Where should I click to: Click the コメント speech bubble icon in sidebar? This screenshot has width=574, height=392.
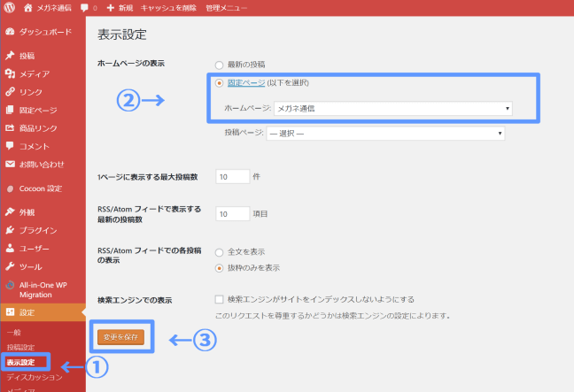tap(10, 146)
